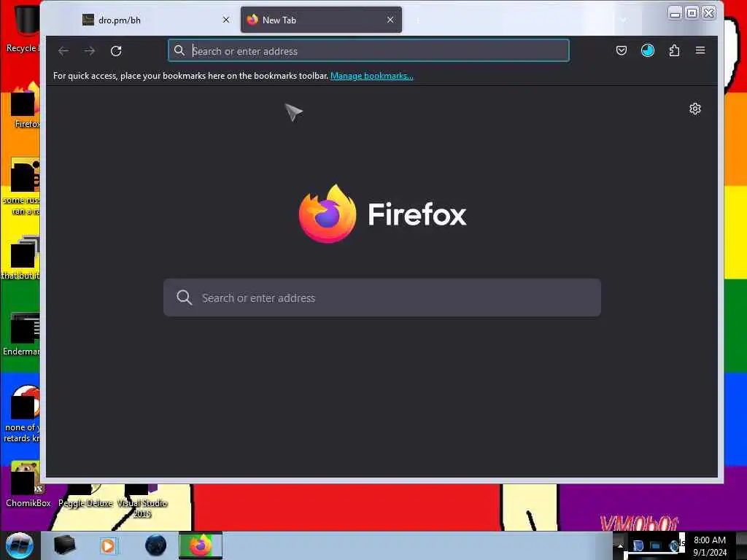This screenshot has height=560, width=747.
Task: Open Manage bookmarks link
Action: (x=371, y=76)
